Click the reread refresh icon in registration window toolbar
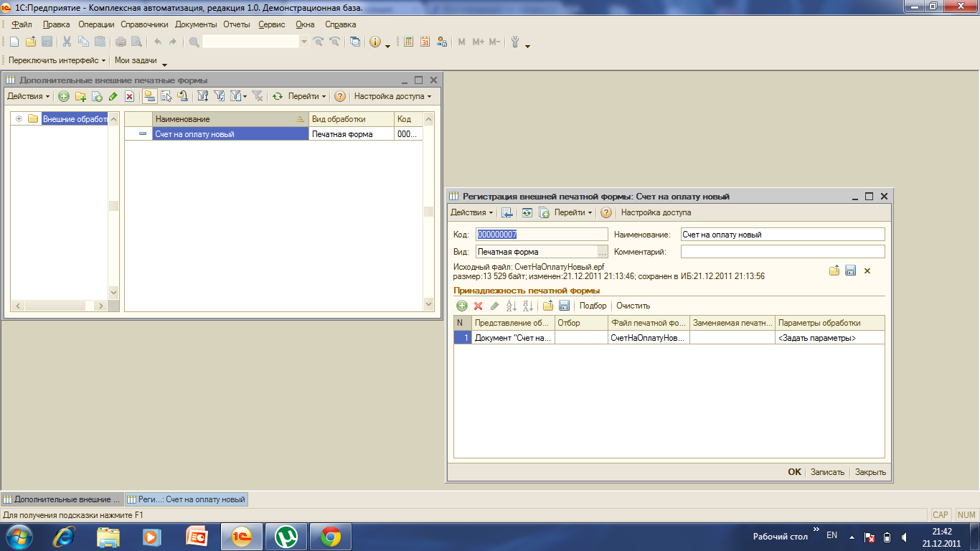 (527, 212)
